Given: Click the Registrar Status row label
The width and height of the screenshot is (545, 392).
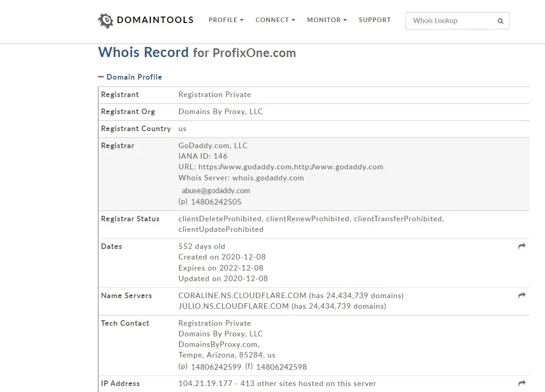Looking at the screenshot, I should pos(130,219).
